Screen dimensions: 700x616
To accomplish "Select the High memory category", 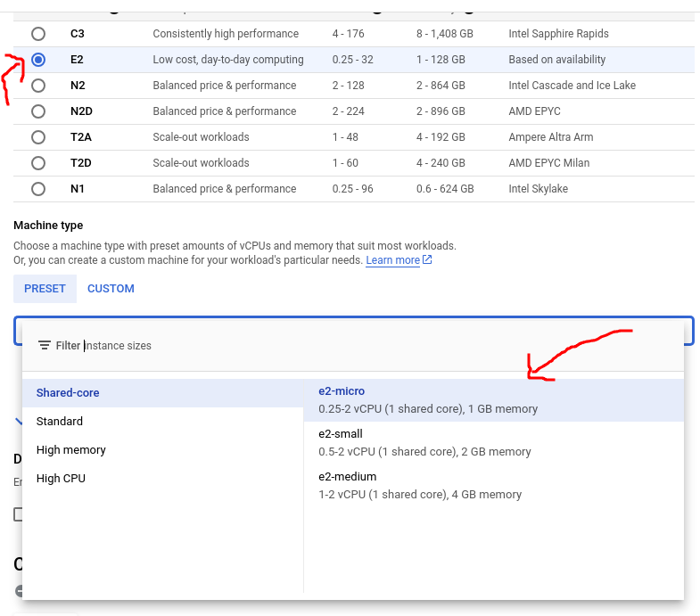I will (163, 450).
